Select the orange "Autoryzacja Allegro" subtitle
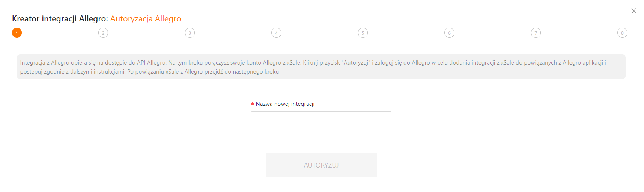The height and width of the screenshot is (192, 644). point(146,19)
